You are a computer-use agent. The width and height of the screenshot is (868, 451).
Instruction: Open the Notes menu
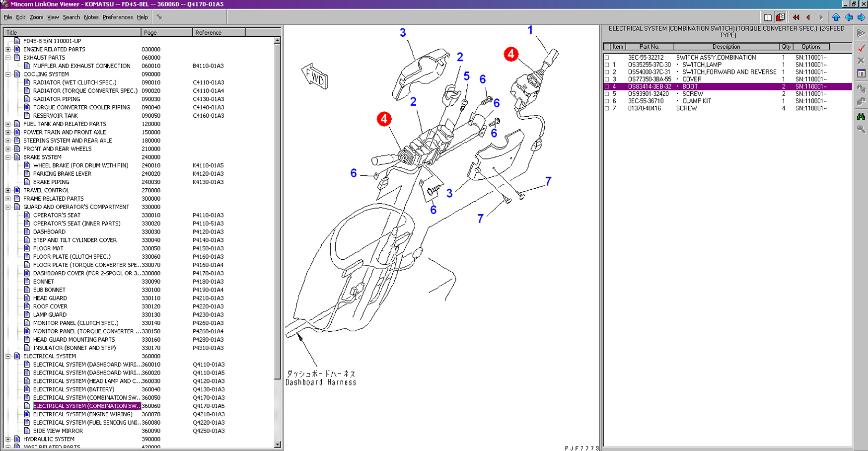point(91,17)
